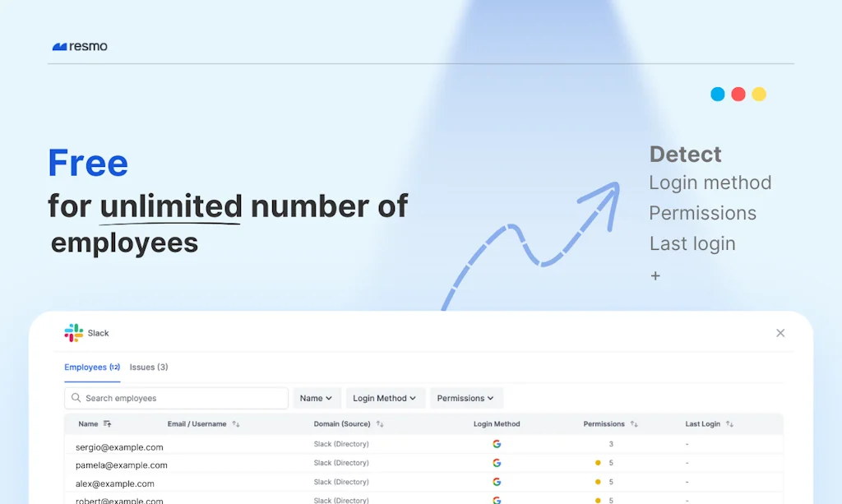Viewport: 842px width, 504px height.
Task: Switch to the Issues (3) tab
Action: pyautogui.click(x=149, y=368)
